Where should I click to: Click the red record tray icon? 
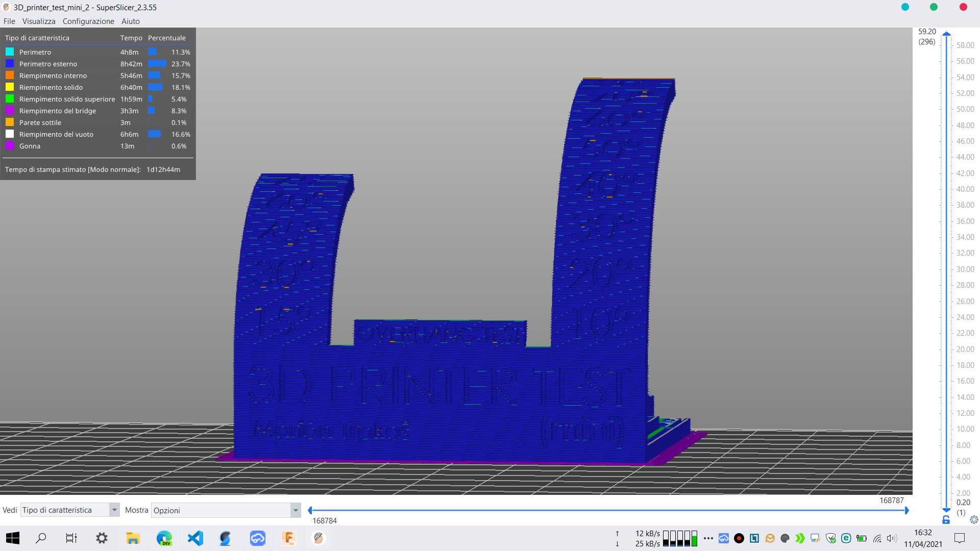739,538
